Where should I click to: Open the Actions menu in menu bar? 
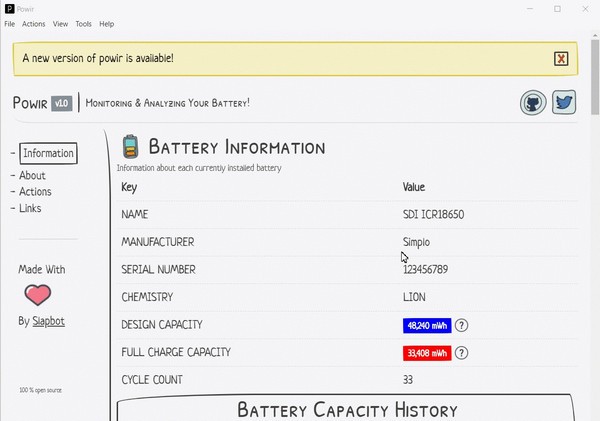click(x=33, y=24)
